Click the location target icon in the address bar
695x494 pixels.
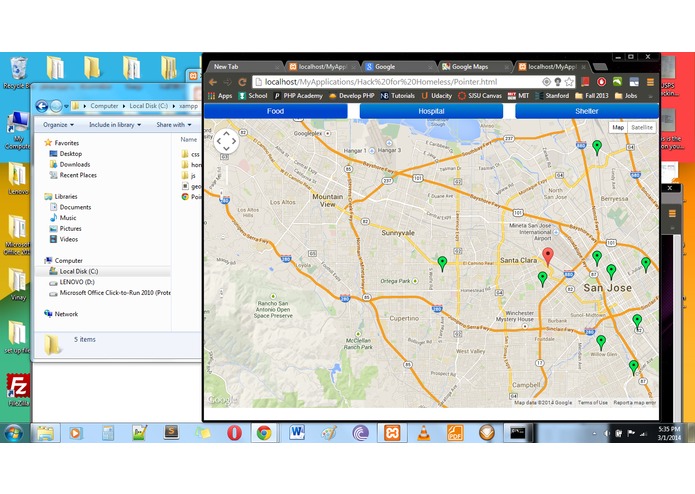(547, 82)
